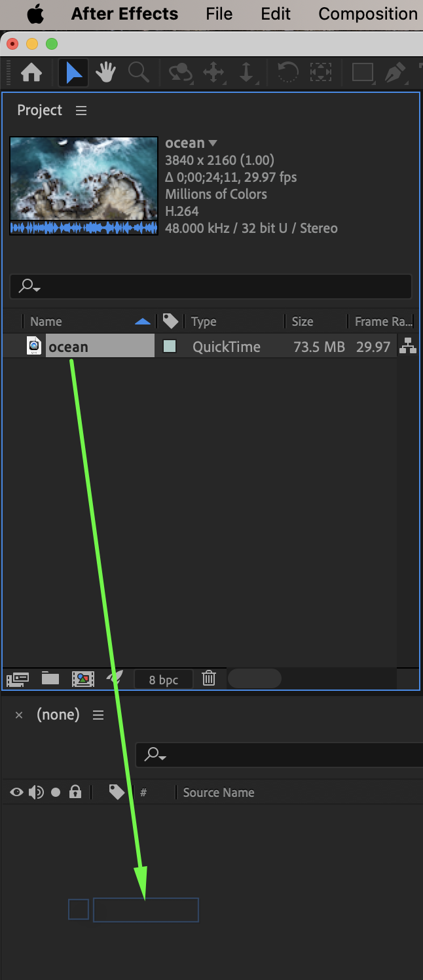Toggle the video eye column header
The height and width of the screenshot is (980, 423).
(16, 792)
